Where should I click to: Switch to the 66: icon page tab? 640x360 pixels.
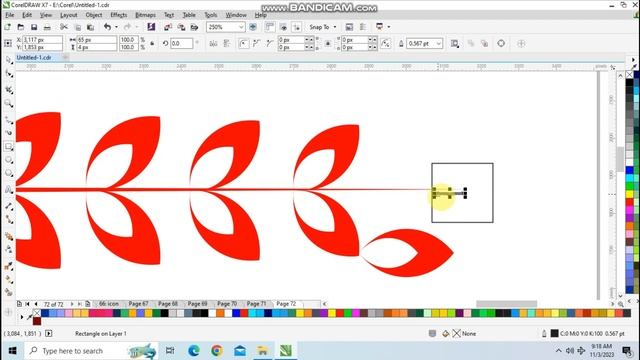point(109,304)
